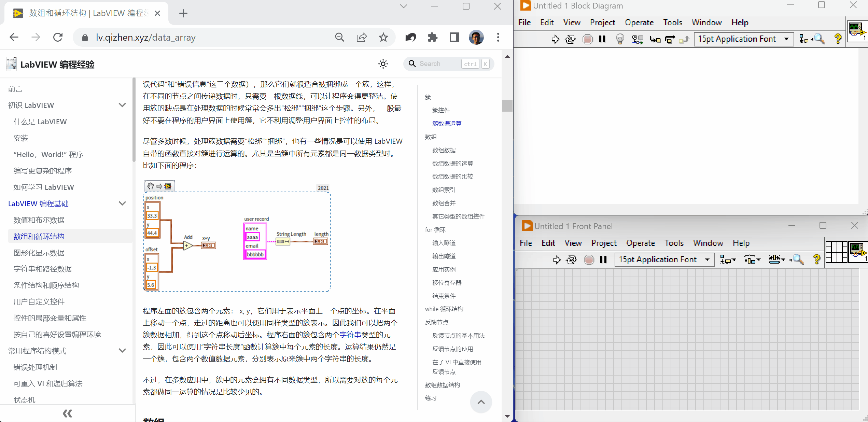
Task: Click 字符串 hyperlink in article text
Action: click(350, 335)
